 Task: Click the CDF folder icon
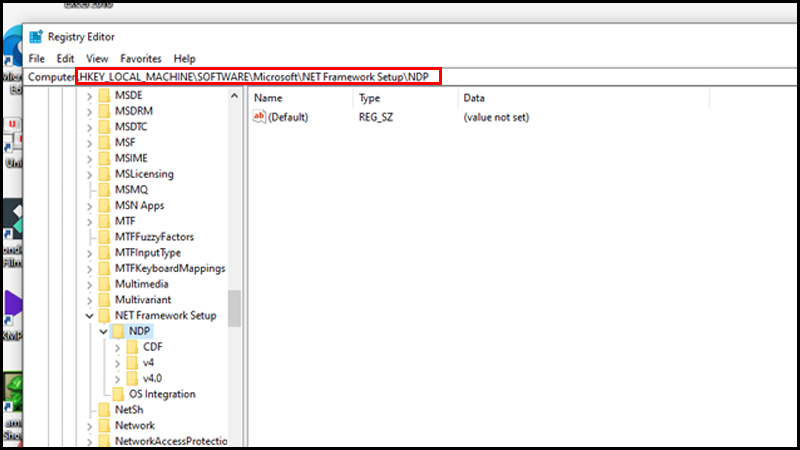click(132, 347)
